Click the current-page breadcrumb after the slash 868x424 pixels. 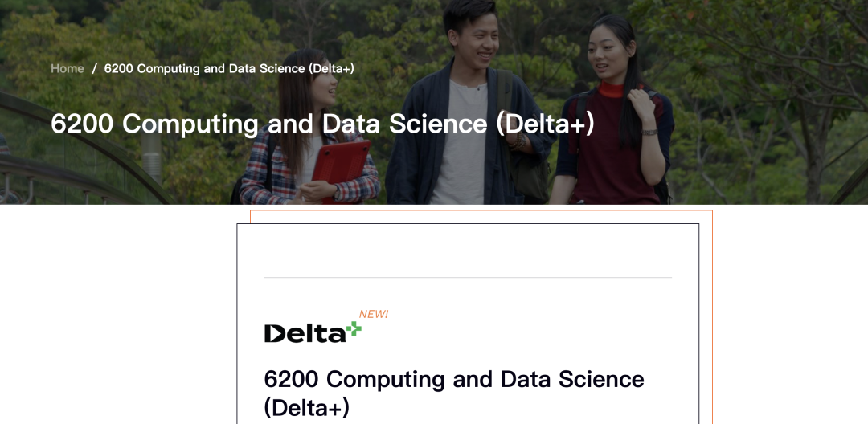(229, 68)
